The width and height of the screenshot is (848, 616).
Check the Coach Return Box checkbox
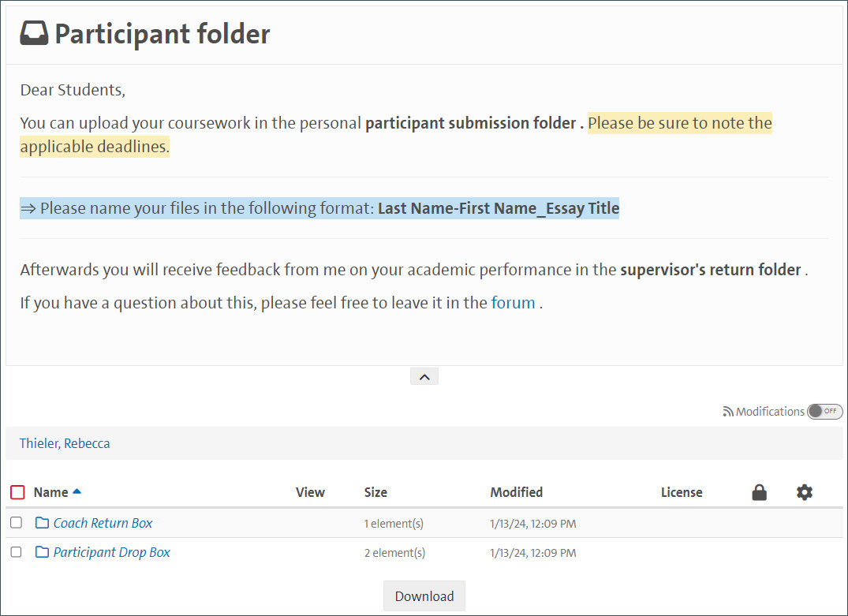pyautogui.click(x=16, y=523)
